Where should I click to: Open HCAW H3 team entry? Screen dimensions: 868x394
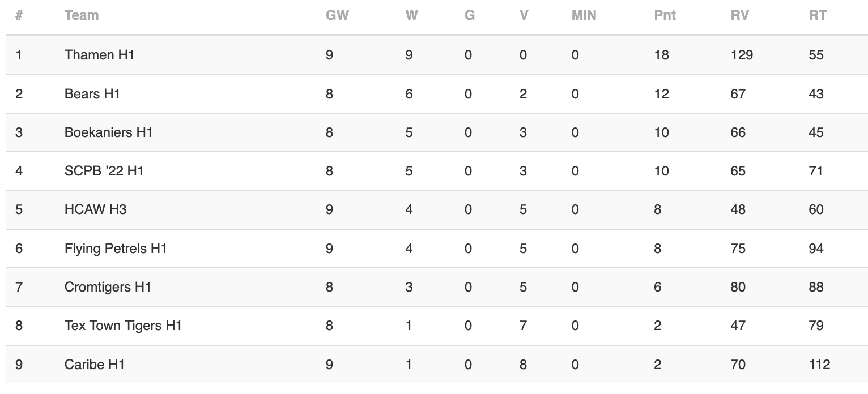click(95, 209)
